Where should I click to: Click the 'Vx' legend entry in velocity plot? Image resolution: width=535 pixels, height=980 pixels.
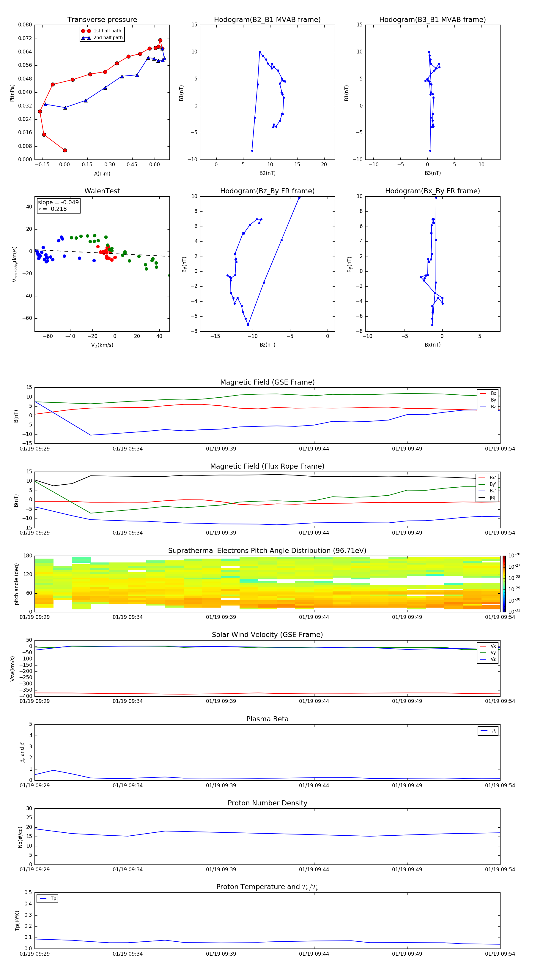pyautogui.click(x=488, y=646)
